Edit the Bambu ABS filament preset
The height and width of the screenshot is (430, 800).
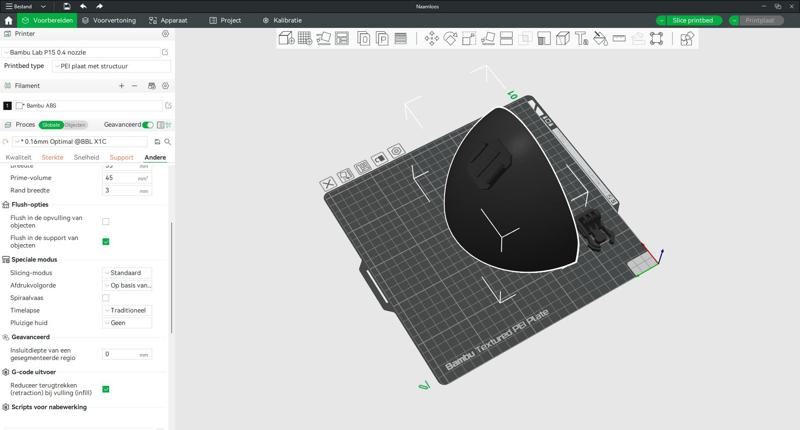(168, 106)
